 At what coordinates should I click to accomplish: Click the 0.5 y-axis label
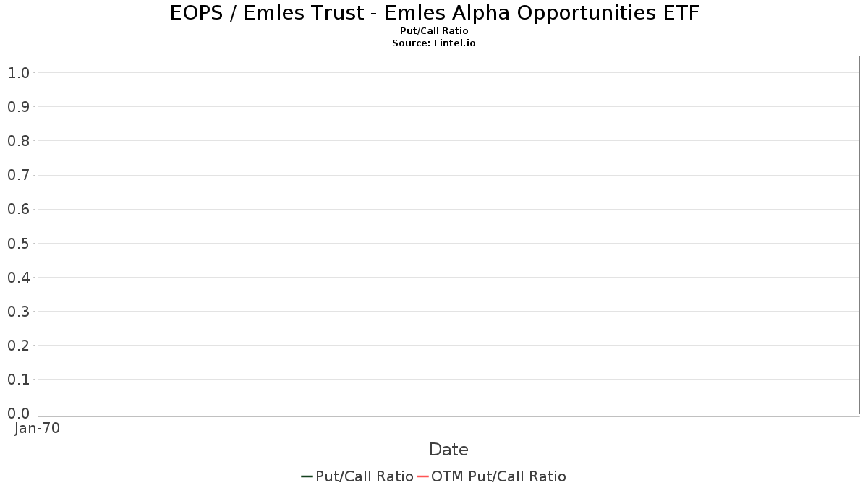point(18,243)
